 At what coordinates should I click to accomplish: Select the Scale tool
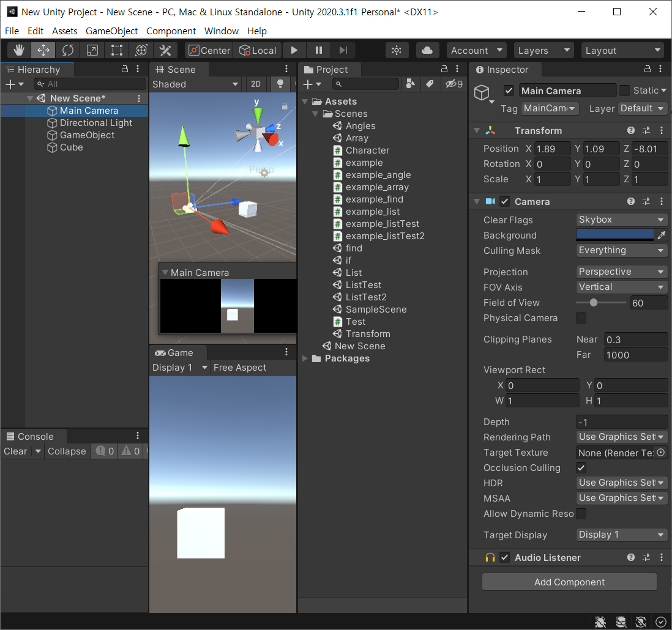pyautogui.click(x=92, y=51)
